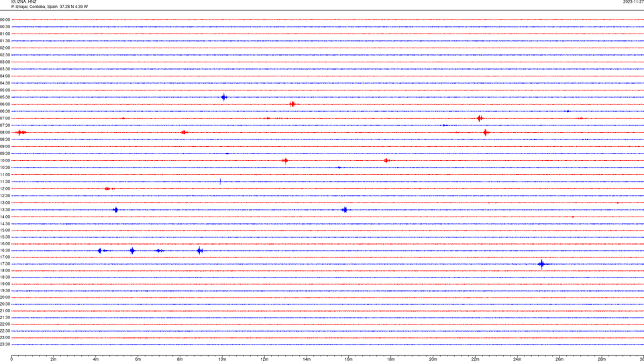This screenshot has height=362, width=644.
Task: Select the 20:30 trace time label
Action: click(x=5, y=304)
